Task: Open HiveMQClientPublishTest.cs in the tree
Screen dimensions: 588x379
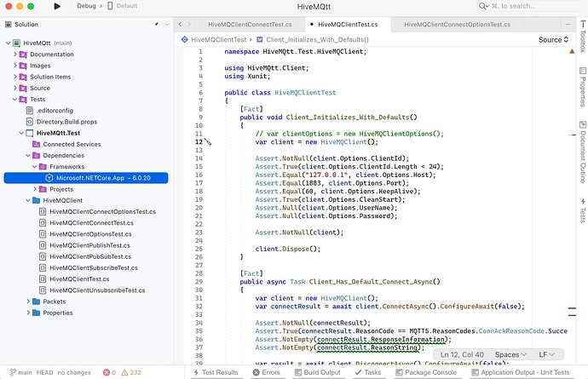Action: 89,245
